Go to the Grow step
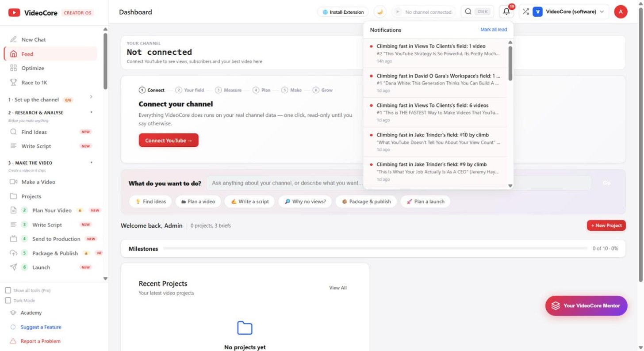The height and width of the screenshot is (351, 644). point(322,90)
